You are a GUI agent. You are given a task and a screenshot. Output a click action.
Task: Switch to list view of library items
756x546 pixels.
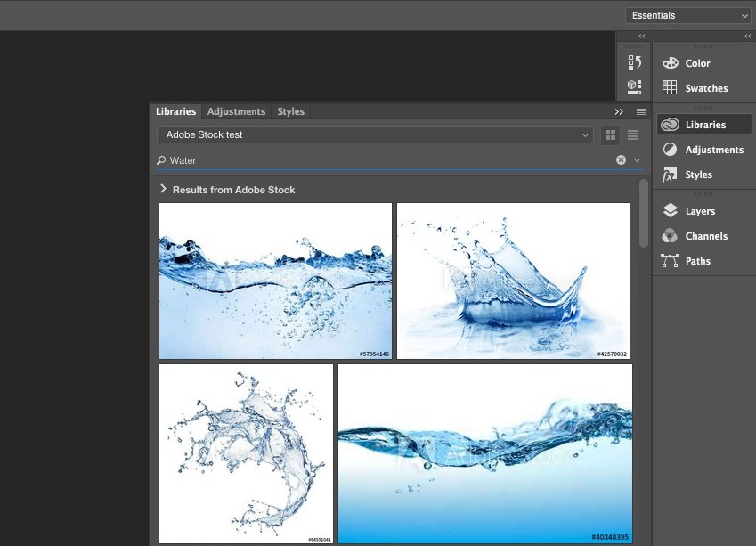[x=633, y=135]
